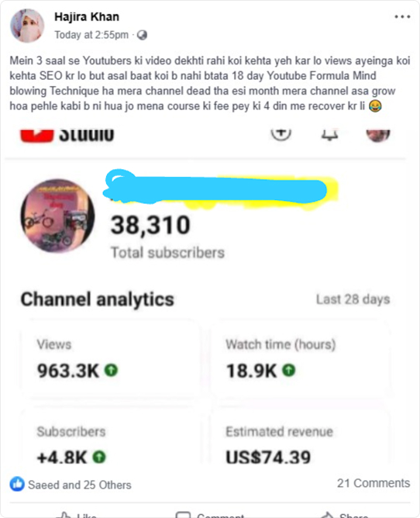Select the 38,310 total subscribers count
Viewport: 420px width, 518px height.
150,225
